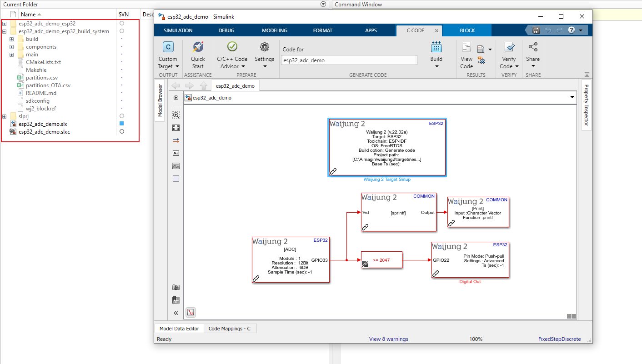The width and height of the screenshot is (642, 364).
Task: Open the code generation report document icon
Action: coord(481,49)
